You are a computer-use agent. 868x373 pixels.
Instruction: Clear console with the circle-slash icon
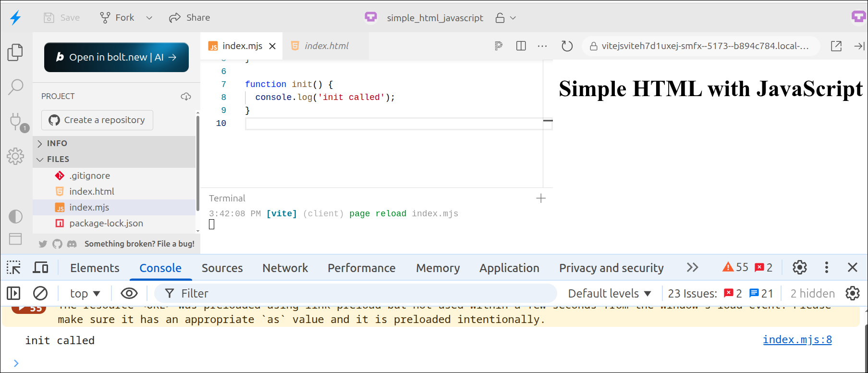pos(40,293)
